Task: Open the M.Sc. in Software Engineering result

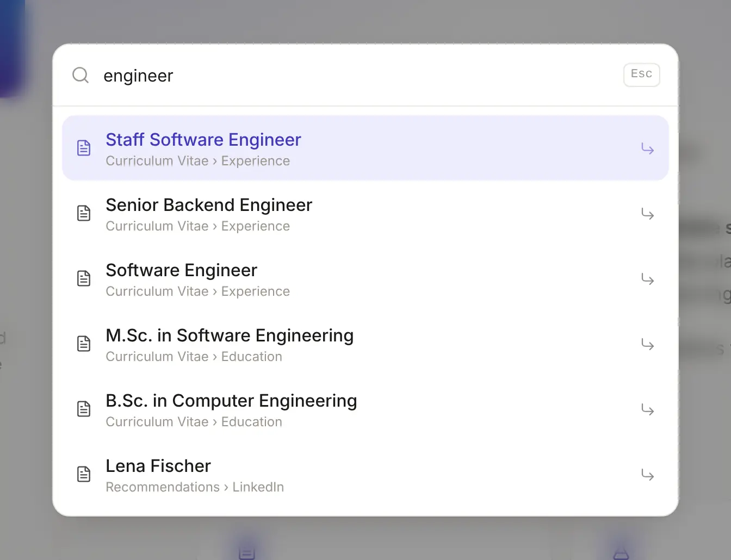Action: point(365,344)
